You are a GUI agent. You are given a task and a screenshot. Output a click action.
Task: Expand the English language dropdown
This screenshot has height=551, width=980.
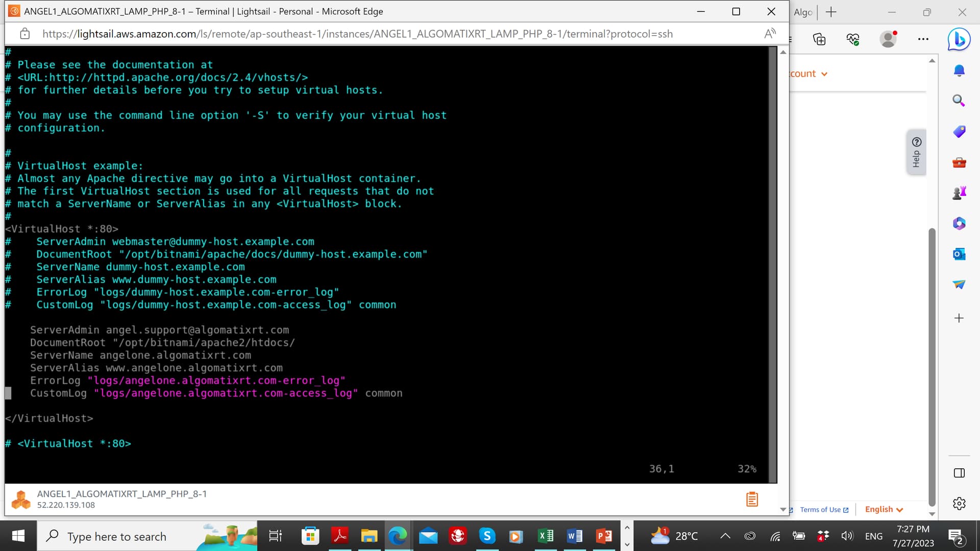point(884,509)
